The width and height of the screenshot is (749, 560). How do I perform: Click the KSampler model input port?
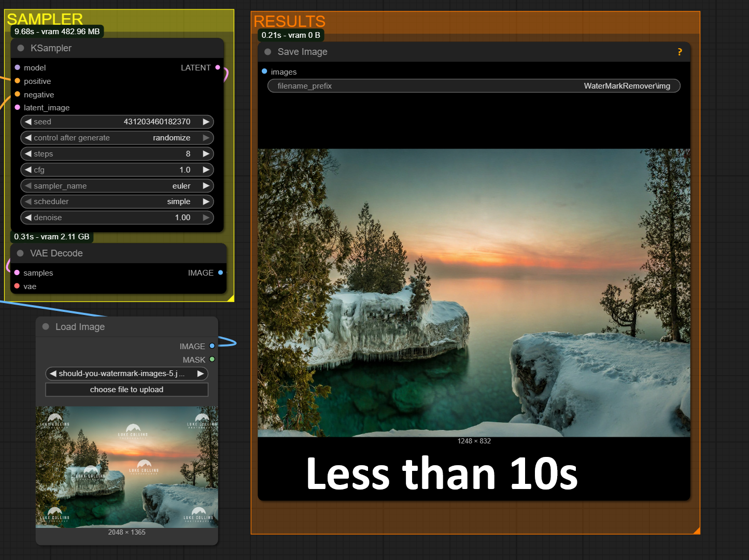pyautogui.click(x=18, y=67)
